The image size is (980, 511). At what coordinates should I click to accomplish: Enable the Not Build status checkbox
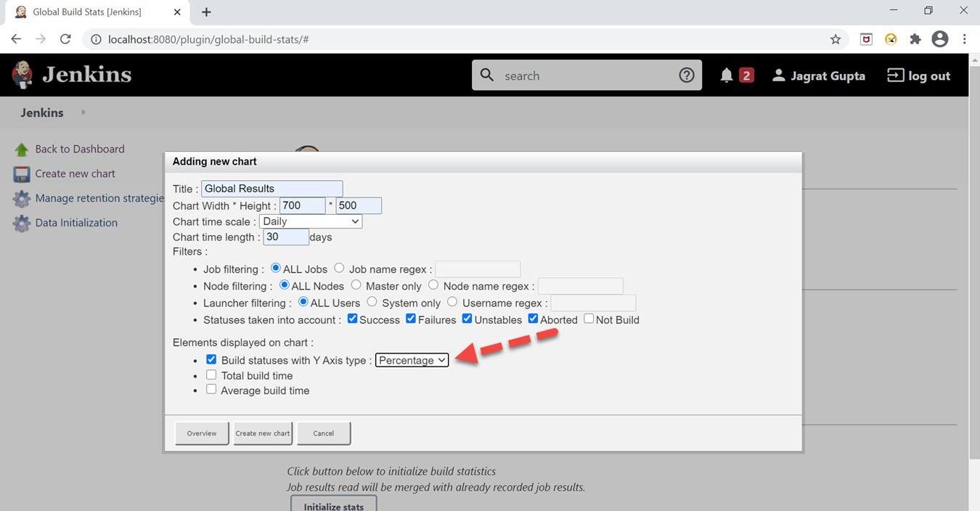click(589, 319)
